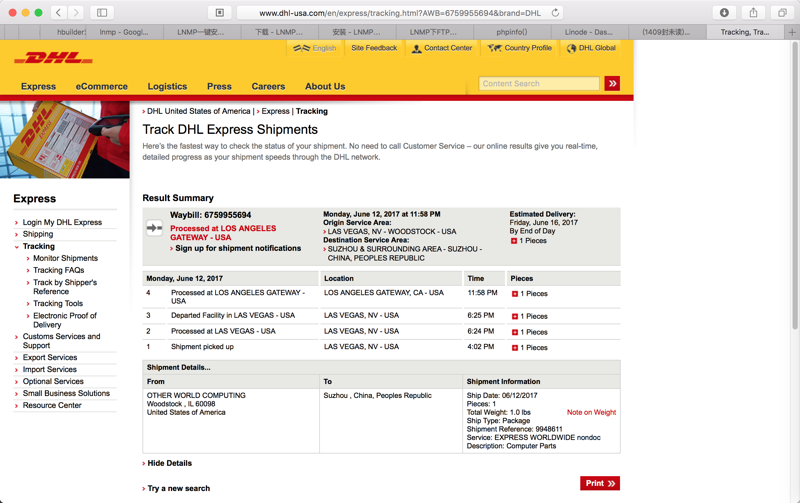This screenshot has width=800, height=503.
Task: Reload page with address bar refresh icon
Action: pyautogui.click(x=555, y=13)
